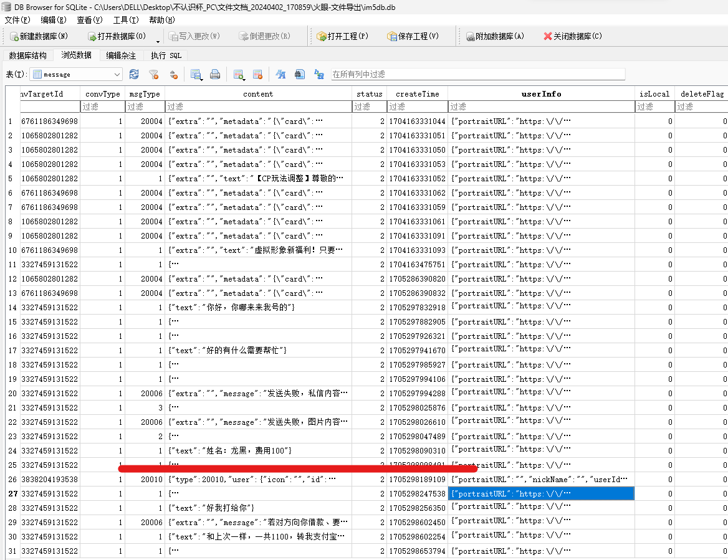Click the find binoculars icon
Image resolution: width=728 pixels, height=560 pixels.
coord(299,74)
